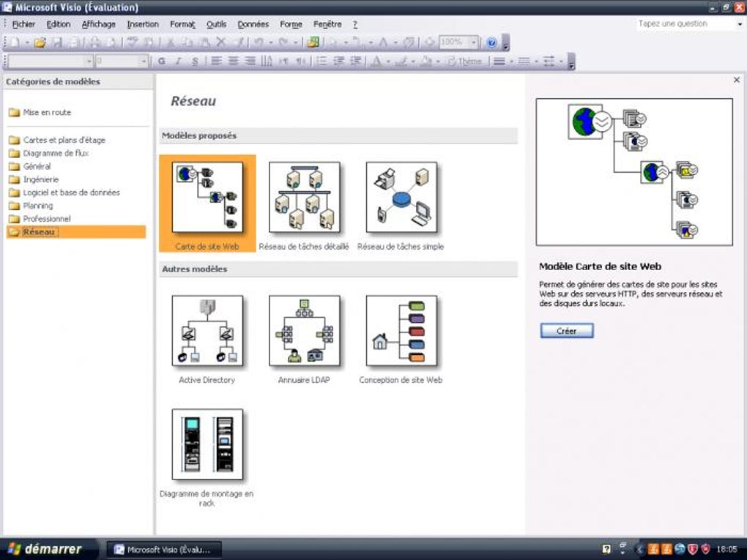Image resolution: width=747 pixels, height=560 pixels.
Task: Toggle center alignment
Action: [233, 61]
